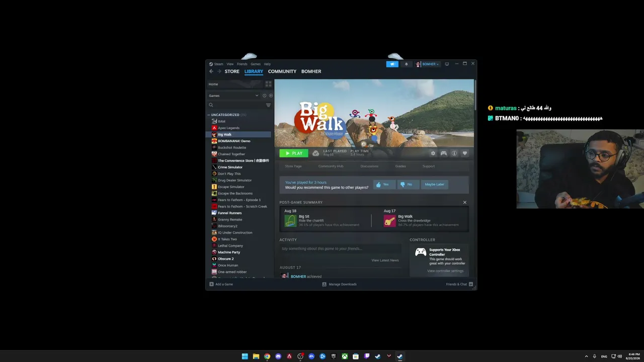Open Big Walk Guides link
This screenshot has width=644, height=362.
click(x=400, y=166)
